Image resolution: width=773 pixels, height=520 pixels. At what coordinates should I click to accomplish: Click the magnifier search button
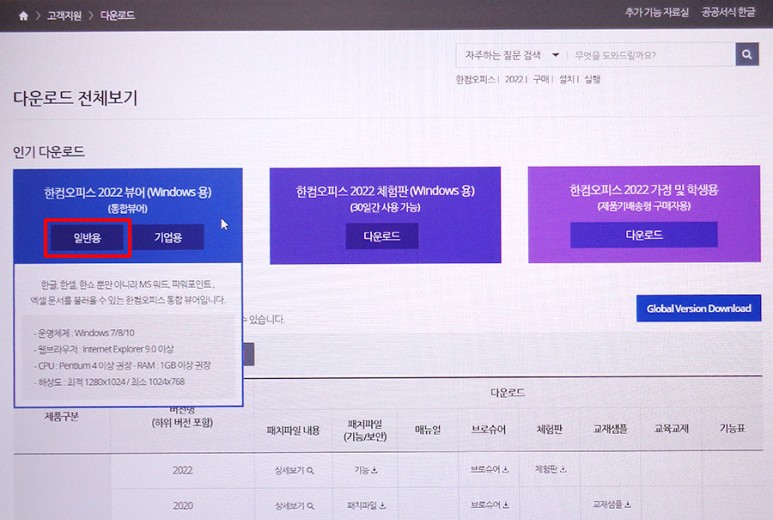point(747,54)
